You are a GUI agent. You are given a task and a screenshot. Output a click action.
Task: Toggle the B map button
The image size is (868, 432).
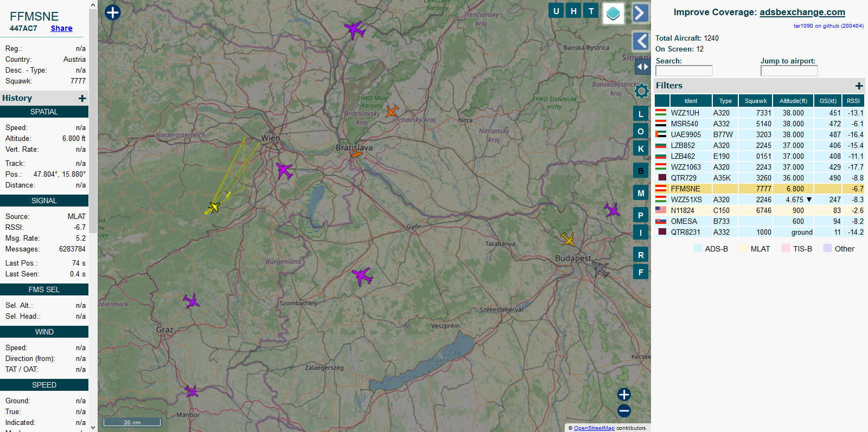click(641, 171)
